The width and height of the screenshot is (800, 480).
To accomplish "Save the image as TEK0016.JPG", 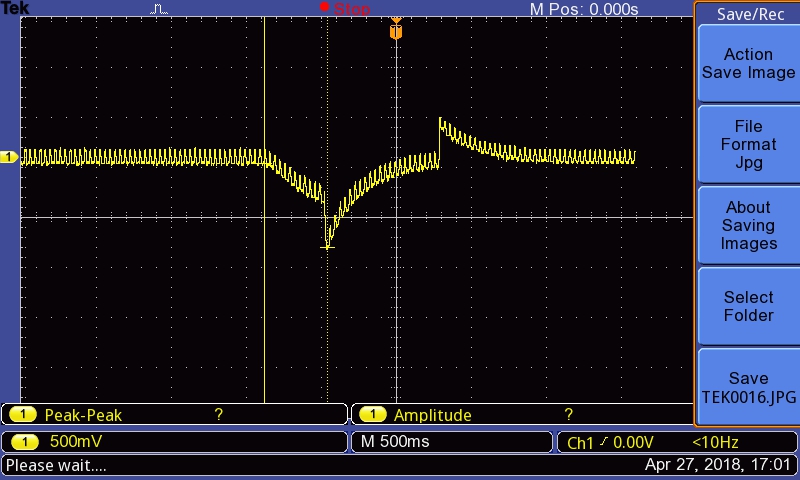I will pyautogui.click(x=748, y=387).
